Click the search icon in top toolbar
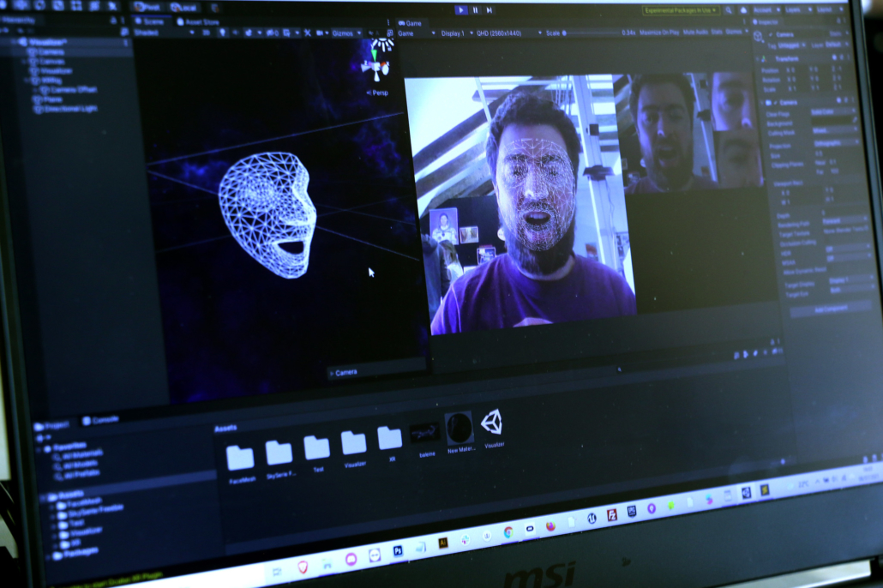 (x=728, y=10)
